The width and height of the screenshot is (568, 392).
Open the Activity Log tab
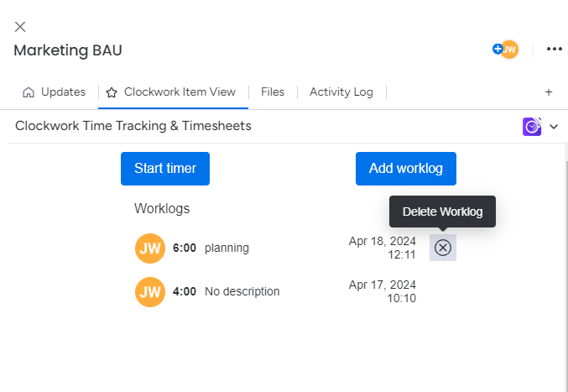coord(341,92)
